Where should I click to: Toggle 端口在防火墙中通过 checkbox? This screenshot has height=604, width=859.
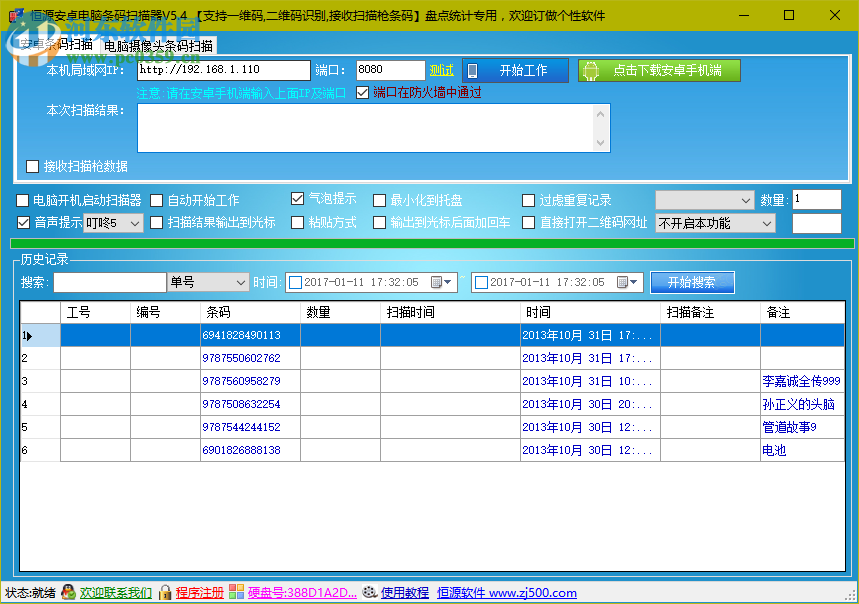[x=362, y=93]
